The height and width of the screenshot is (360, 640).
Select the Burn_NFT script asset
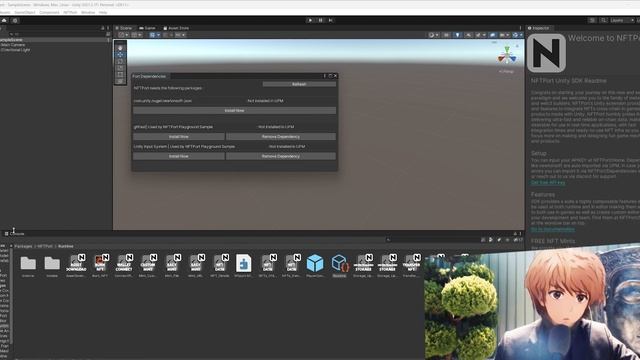point(100,264)
